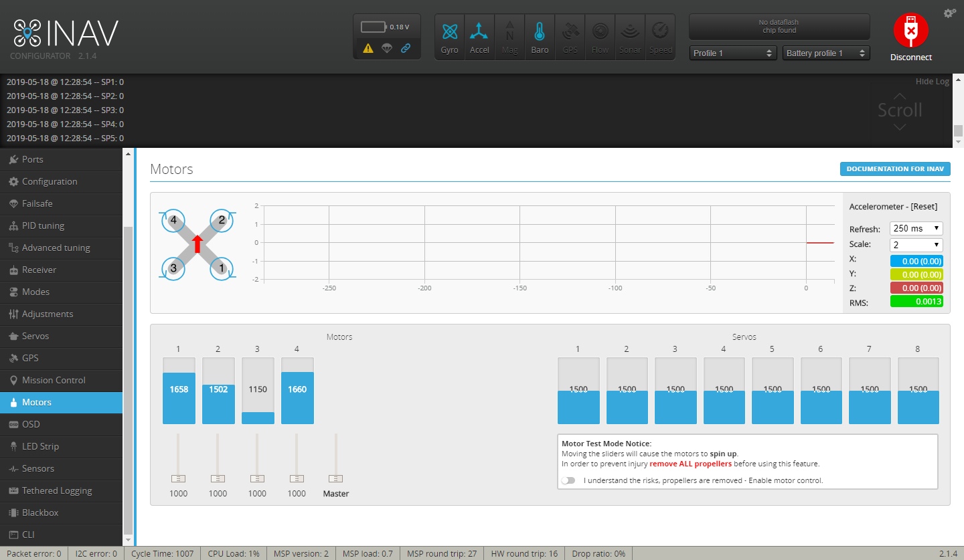The width and height of the screenshot is (964, 560).
Task: Click the Baro sensor icon
Action: [540, 37]
